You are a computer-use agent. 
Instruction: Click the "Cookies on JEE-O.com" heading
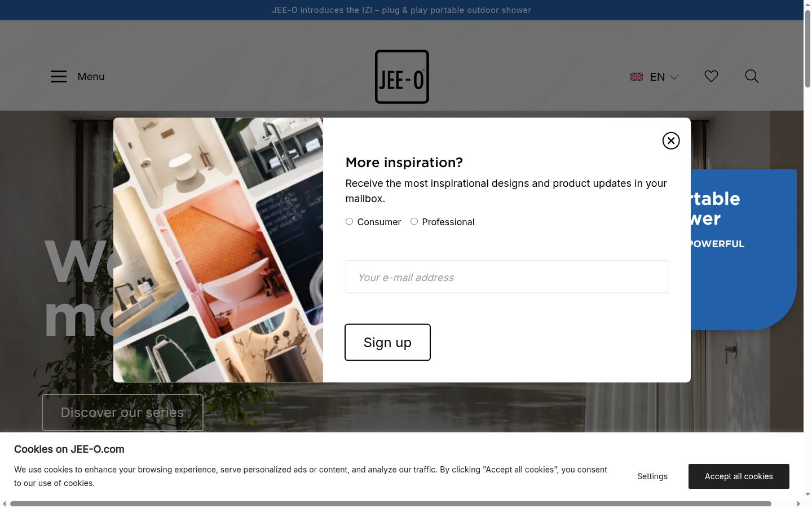point(69,449)
